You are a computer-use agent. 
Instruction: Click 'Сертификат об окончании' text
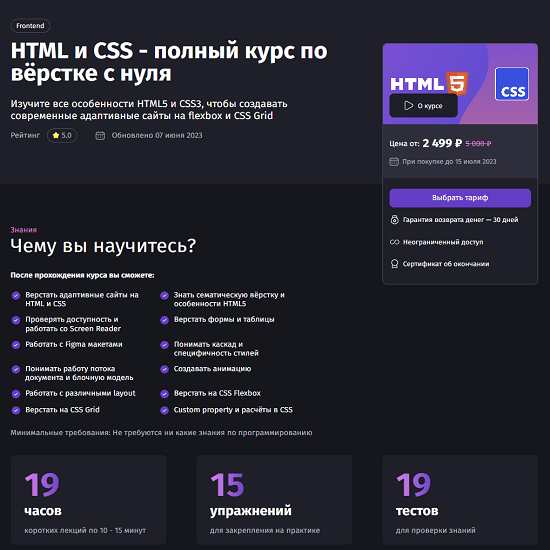446,264
